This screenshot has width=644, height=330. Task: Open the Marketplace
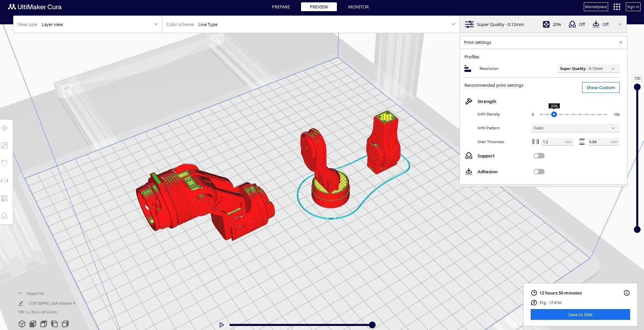point(596,7)
